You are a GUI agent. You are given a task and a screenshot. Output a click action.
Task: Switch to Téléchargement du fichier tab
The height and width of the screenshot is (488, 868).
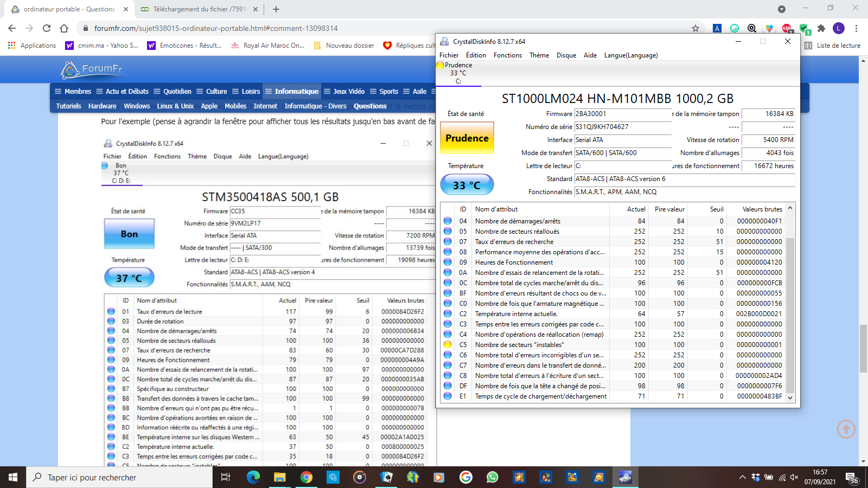tap(200, 9)
